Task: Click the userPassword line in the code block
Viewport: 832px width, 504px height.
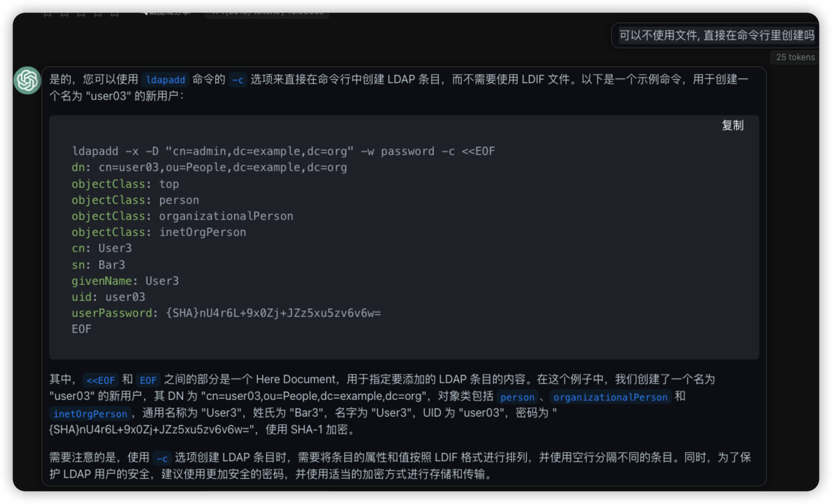Action: coord(226,313)
